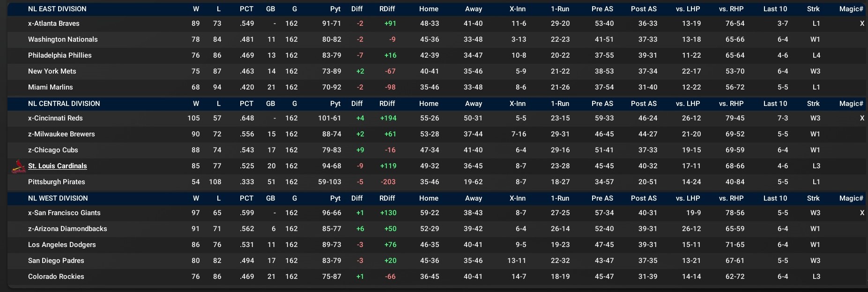Click the underlined St. Louis Cardinals link
Image resolution: width=868 pixels, height=292 pixels.
tap(57, 166)
